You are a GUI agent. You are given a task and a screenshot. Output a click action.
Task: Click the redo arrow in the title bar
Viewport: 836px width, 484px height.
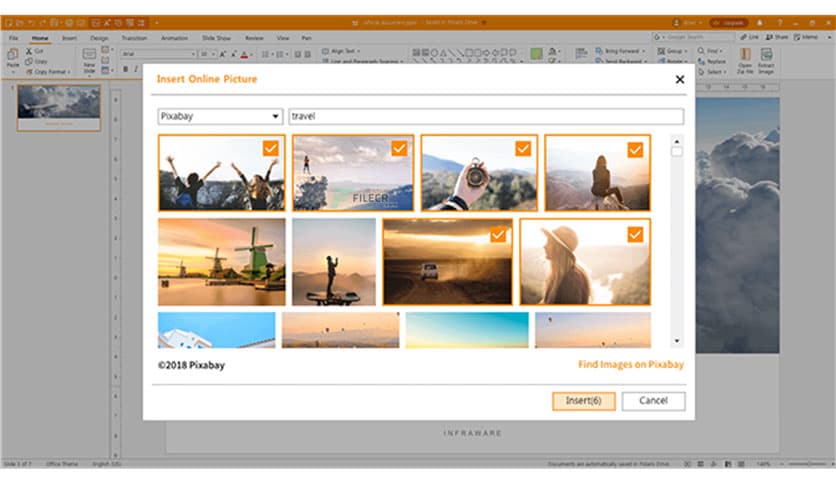pyautogui.click(x=42, y=23)
